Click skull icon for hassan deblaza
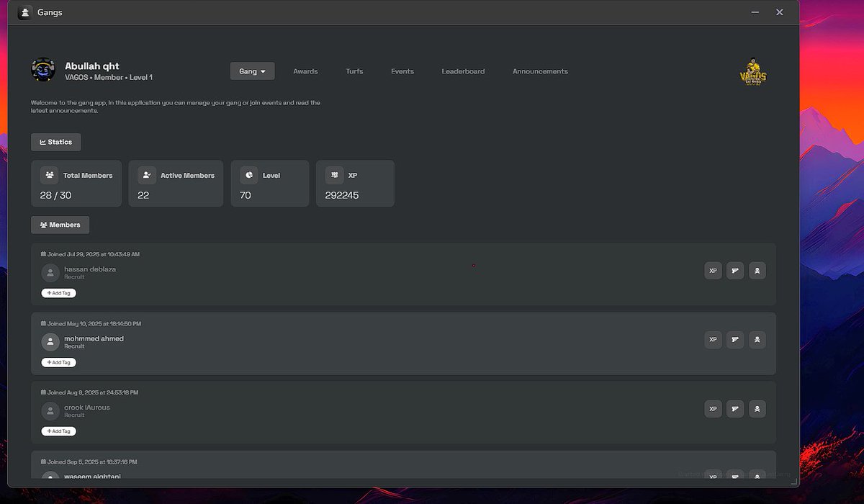864x504 pixels. [x=757, y=271]
